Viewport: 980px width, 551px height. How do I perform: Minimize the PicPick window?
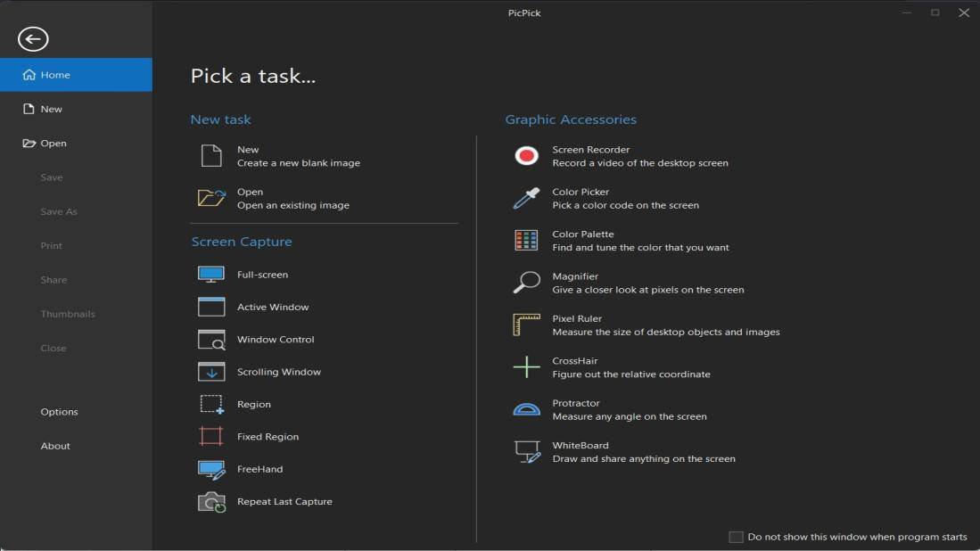pos(906,12)
